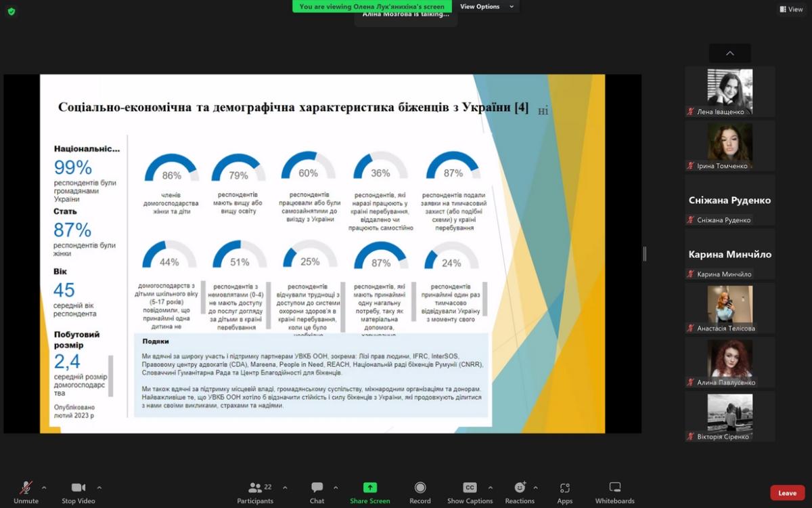Open the Participants panel

click(255, 492)
